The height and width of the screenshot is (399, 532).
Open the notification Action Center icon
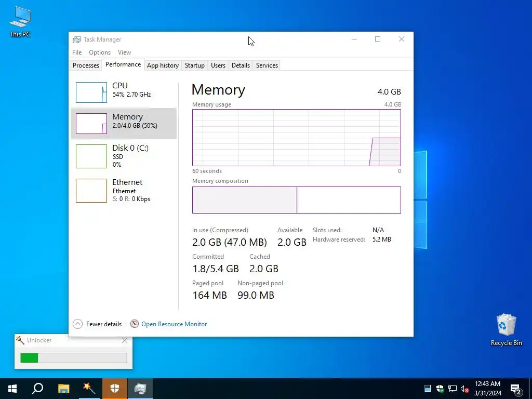coord(516,389)
